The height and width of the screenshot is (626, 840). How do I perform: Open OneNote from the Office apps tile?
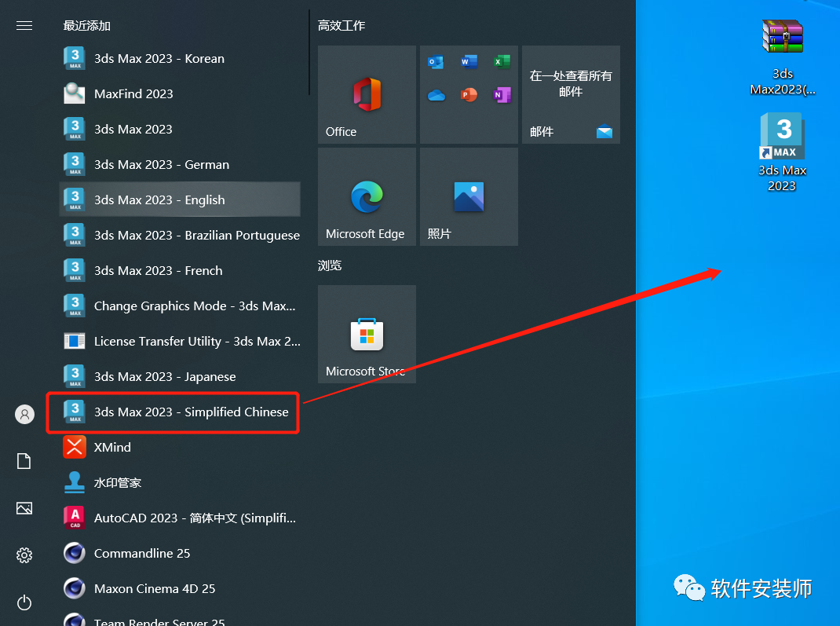point(502,95)
